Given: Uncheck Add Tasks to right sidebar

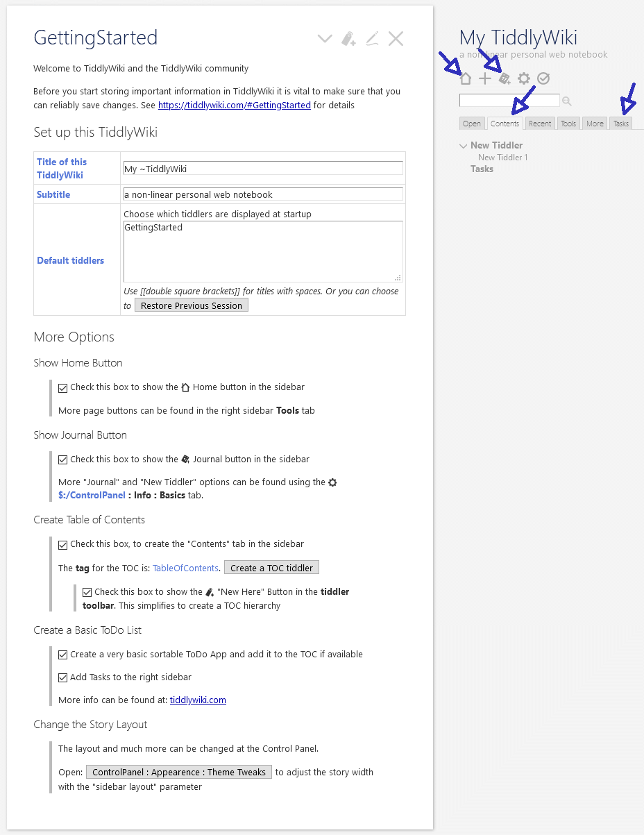Looking at the screenshot, I should click(63, 677).
